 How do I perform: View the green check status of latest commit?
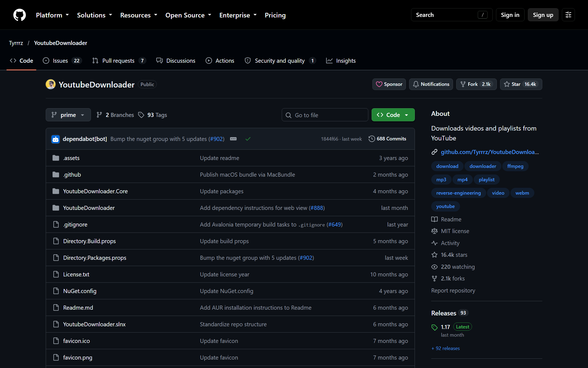(248, 139)
